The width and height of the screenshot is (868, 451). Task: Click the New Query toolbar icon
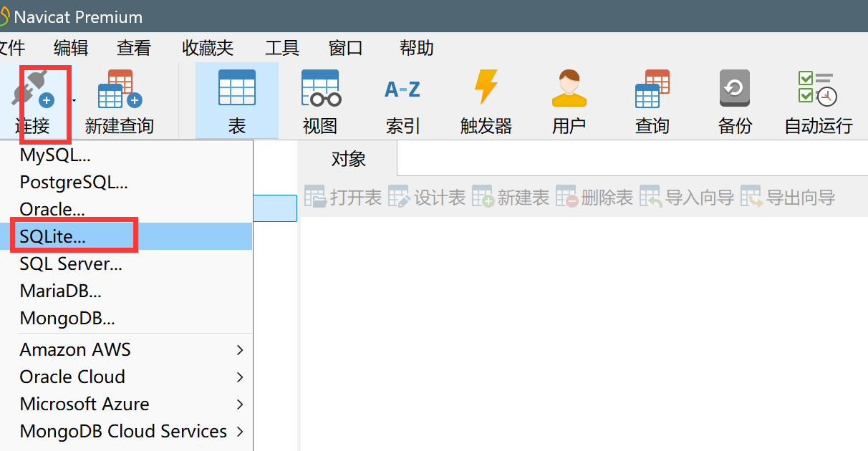120,89
